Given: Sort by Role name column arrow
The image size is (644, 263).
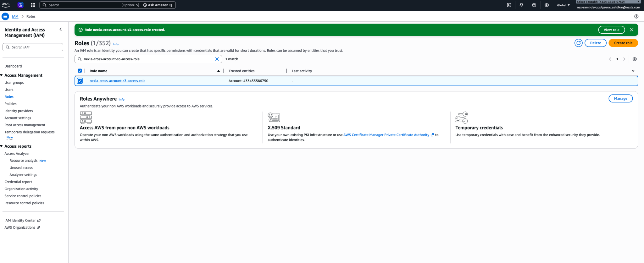Looking at the screenshot, I should (x=219, y=71).
